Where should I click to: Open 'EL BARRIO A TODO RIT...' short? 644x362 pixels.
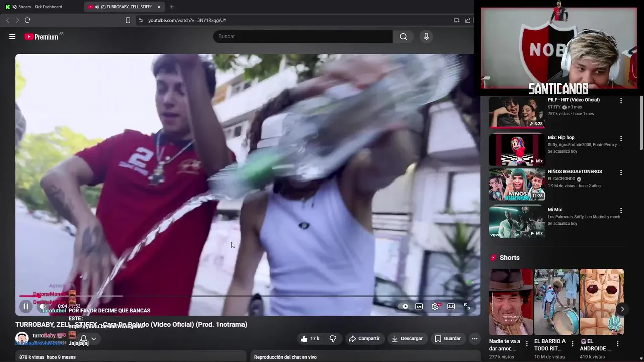coord(556,302)
